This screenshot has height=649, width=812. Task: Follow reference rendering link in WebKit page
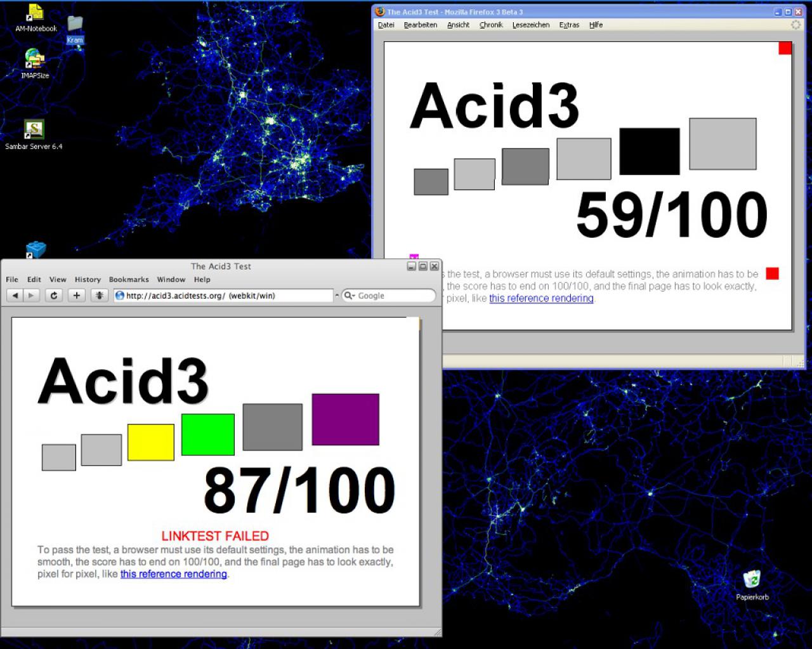tap(174, 574)
